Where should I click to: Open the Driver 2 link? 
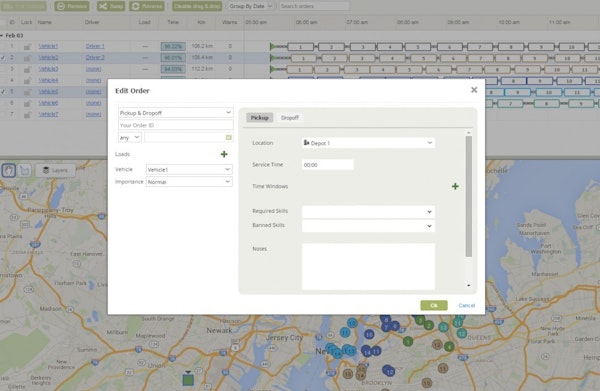coord(95,58)
